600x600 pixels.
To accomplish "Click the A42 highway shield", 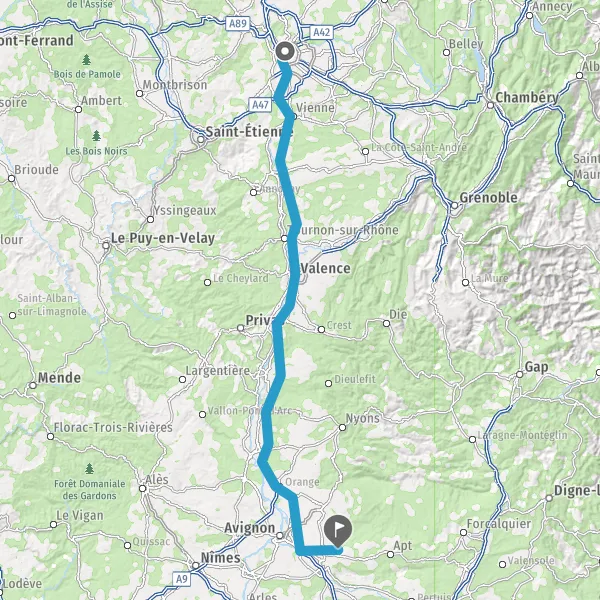I will coord(321,33).
